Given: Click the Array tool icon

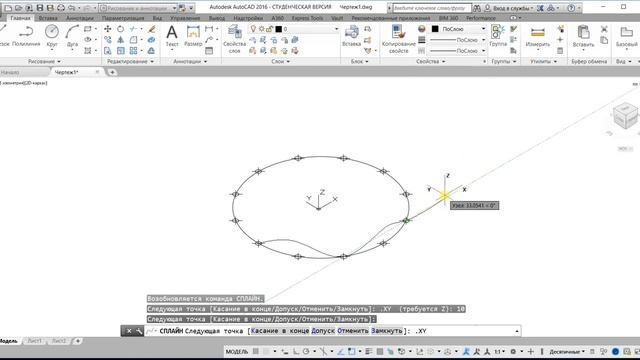Looking at the screenshot, I should pyautogui.click(x=133, y=51).
